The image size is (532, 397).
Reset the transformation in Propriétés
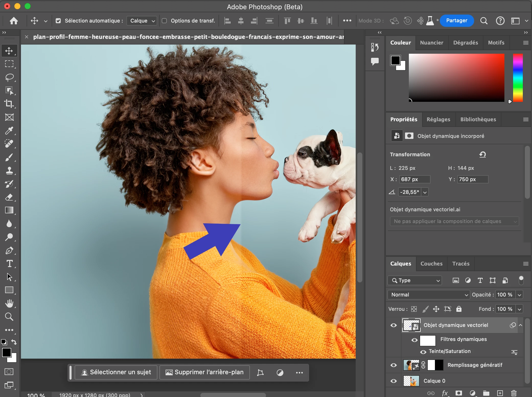(x=482, y=155)
